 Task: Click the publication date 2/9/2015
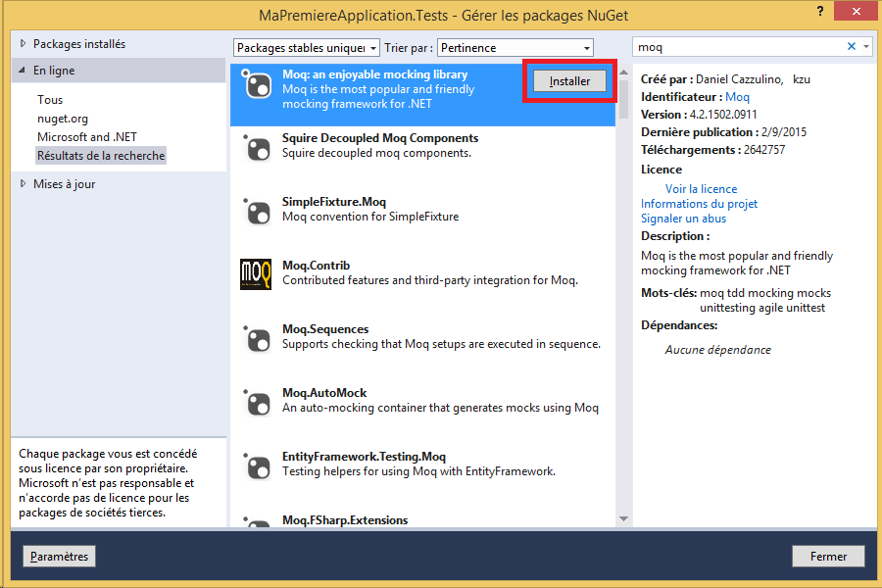784,132
